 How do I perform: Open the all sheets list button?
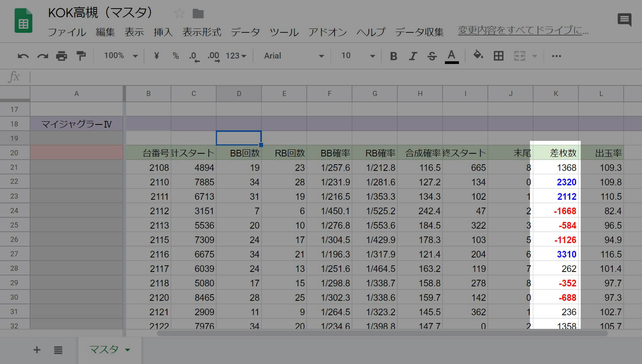(58, 350)
